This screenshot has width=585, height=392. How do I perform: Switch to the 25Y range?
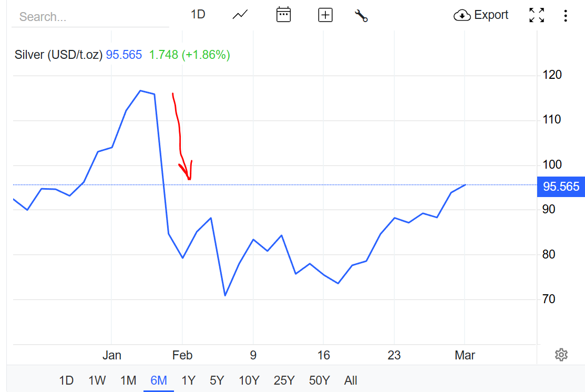coord(284,380)
